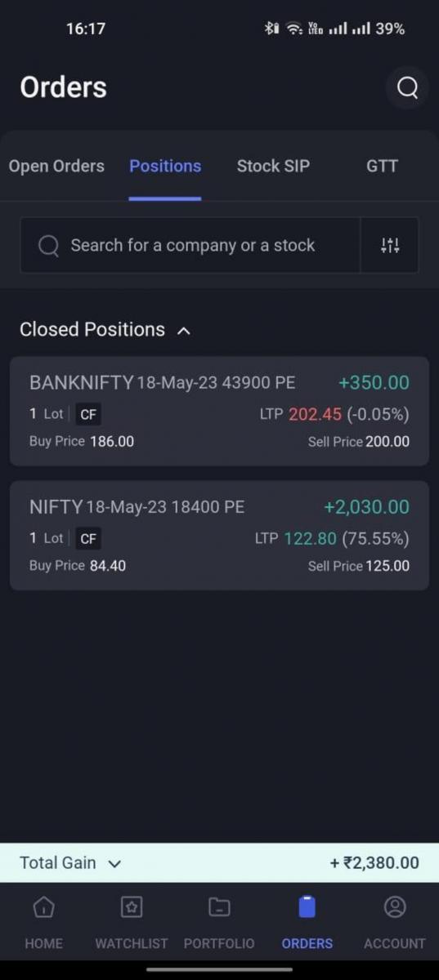Select the Orders clipboard icon
The width and height of the screenshot is (439, 980).
point(307,907)
